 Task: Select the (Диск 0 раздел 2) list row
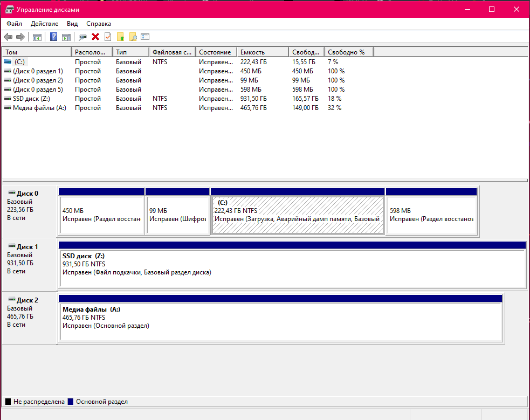(x=188, y=80)
